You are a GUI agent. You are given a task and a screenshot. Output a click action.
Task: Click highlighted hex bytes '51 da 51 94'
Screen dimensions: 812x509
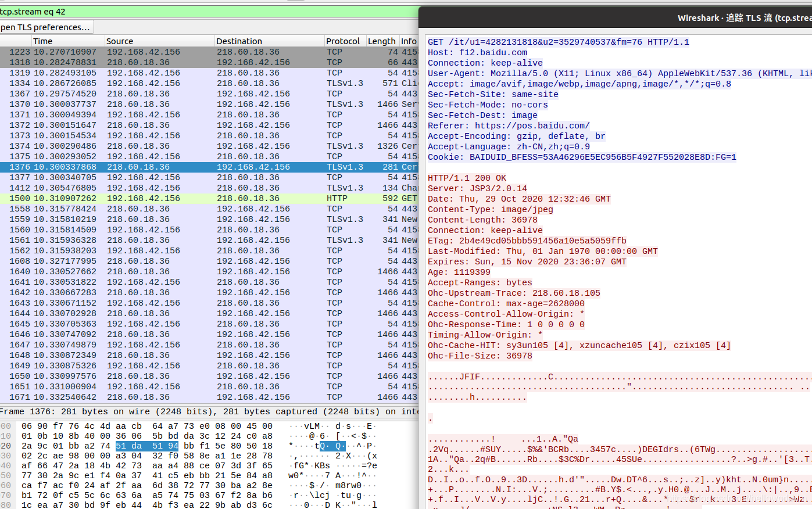click(147, 446)
